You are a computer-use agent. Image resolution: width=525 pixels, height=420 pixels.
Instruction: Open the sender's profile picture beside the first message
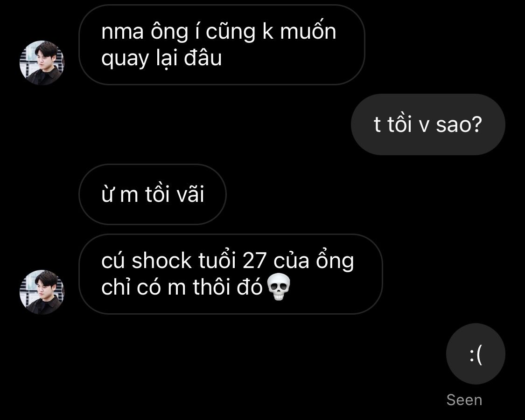click(x=42, y=63)
